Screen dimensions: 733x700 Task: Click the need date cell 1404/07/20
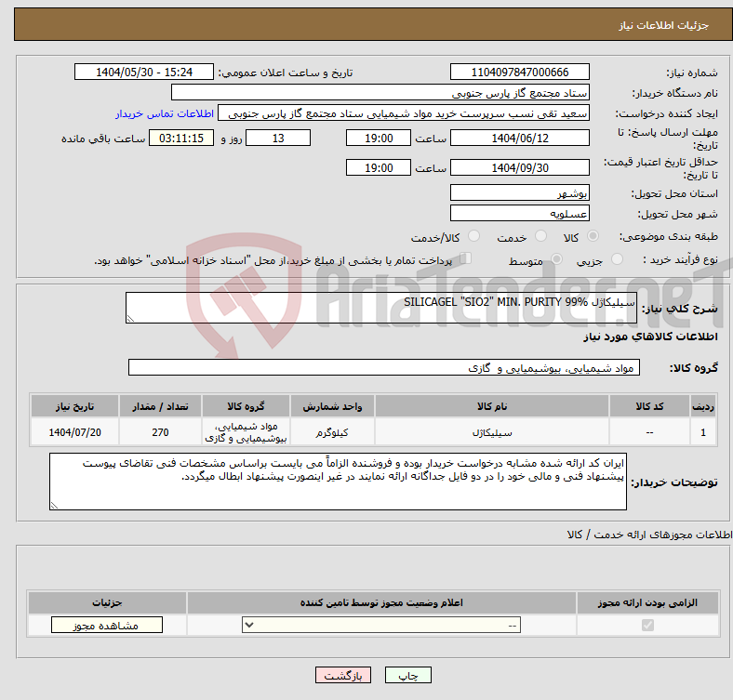(x=74, y=432)
